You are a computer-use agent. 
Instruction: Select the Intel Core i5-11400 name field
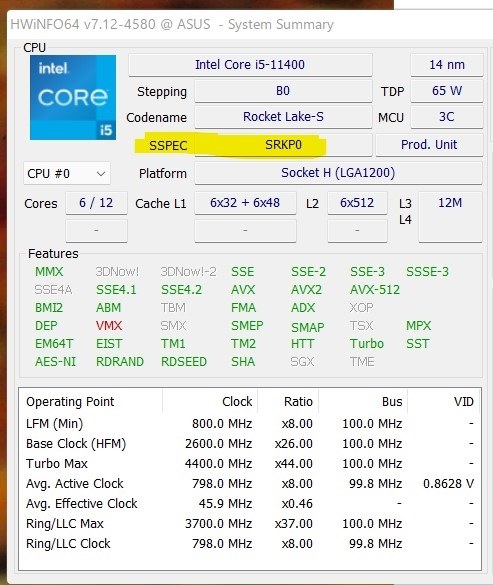click(x=250, y=65)
